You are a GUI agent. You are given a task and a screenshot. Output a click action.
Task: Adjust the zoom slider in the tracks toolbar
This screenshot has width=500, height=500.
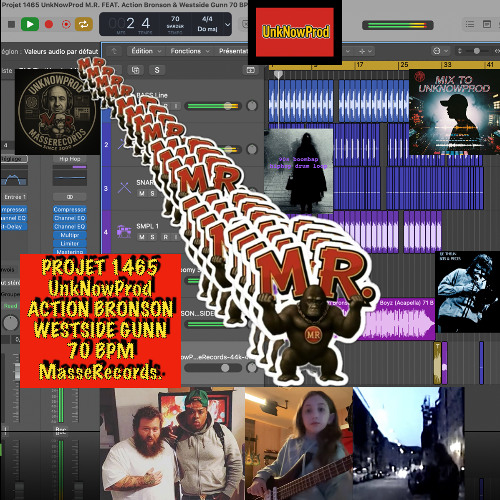coord(477,51)
